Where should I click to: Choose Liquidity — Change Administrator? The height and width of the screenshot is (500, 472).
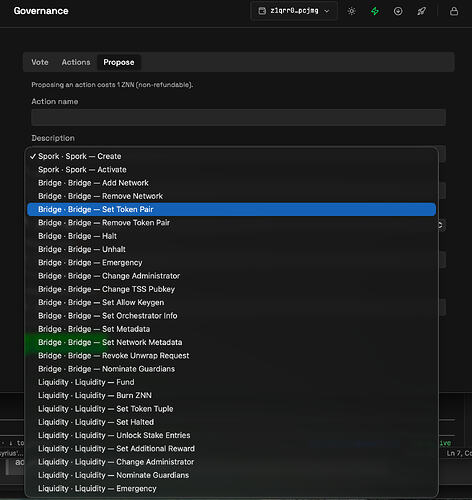[231, 462]
